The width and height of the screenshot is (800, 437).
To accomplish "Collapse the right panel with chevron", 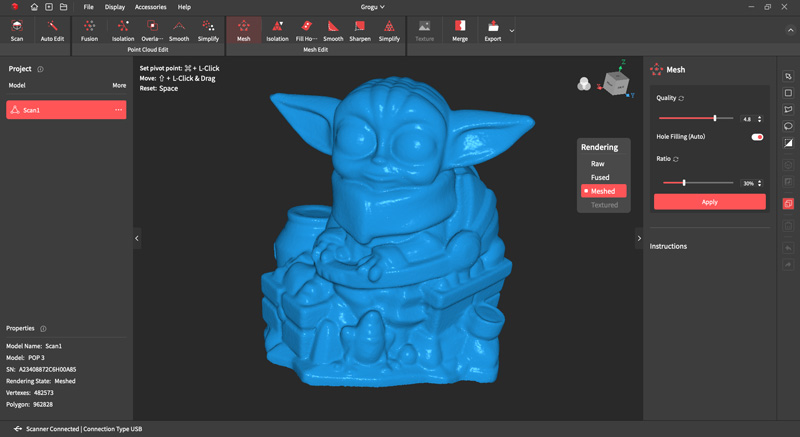I will [x=639, y=238].
